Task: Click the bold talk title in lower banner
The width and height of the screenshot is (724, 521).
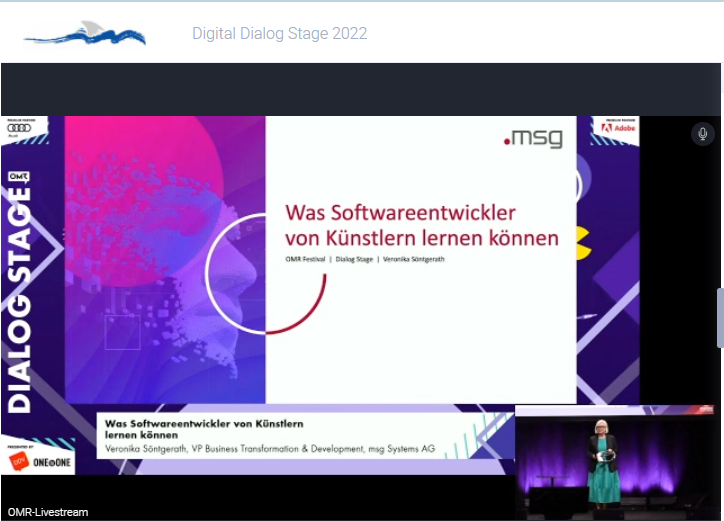Action: pyautogui.click(x=204, y=429)
